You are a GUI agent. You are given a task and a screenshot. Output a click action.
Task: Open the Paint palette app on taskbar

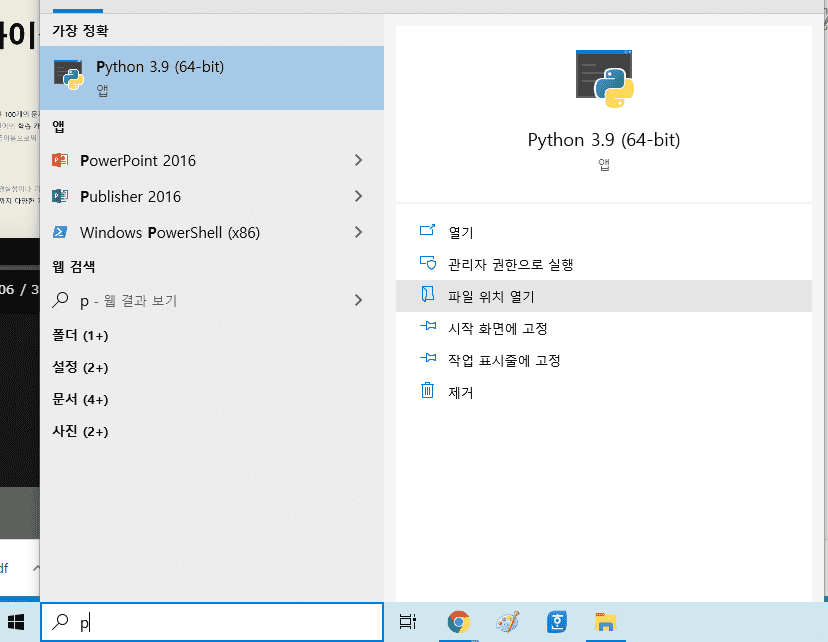(x=508, y=622)
